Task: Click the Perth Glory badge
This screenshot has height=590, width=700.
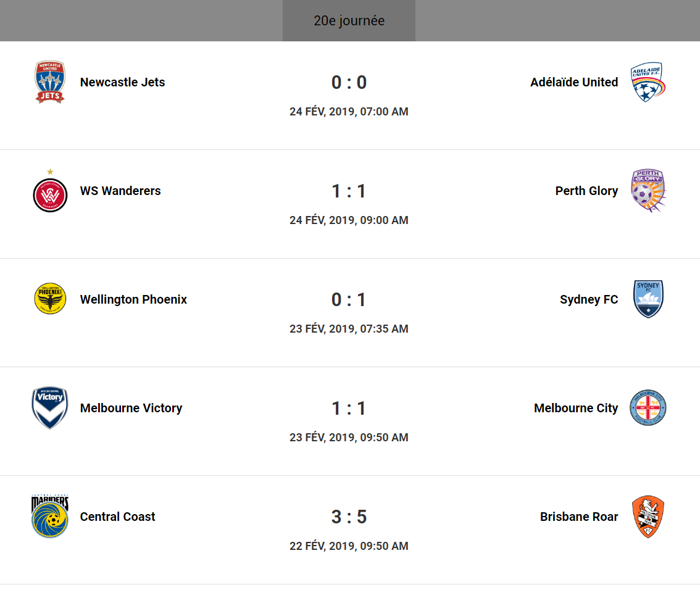Action: 648,191
